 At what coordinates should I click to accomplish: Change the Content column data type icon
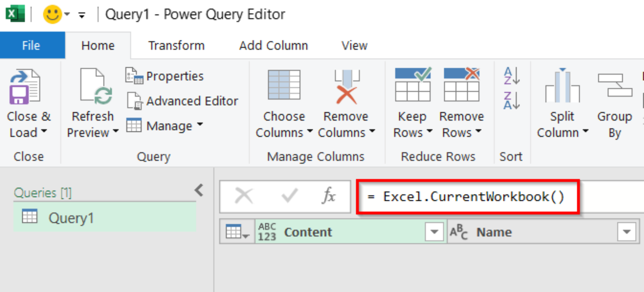[x=267, y=232]
